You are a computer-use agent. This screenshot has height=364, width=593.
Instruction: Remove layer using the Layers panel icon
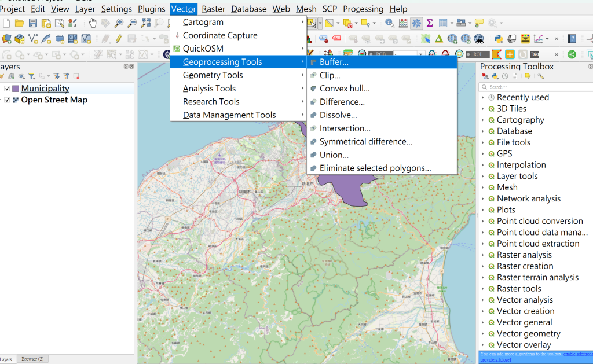pyautogui.click(x=76, y=76)
